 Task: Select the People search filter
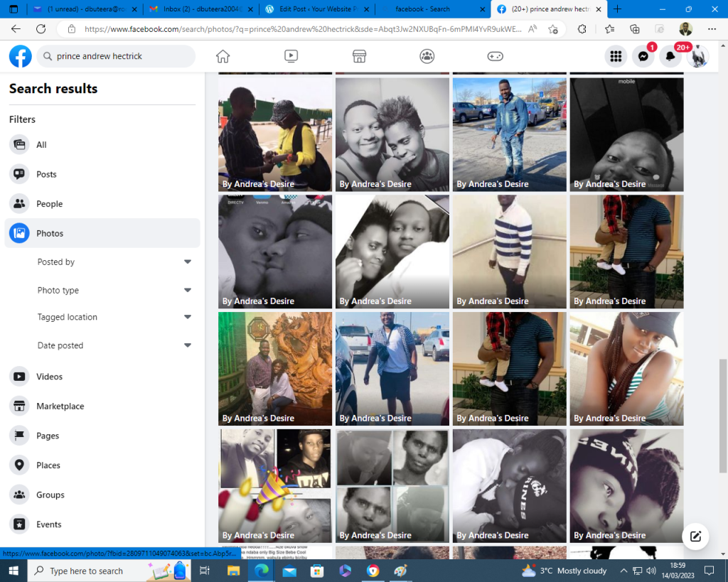click(x=49, y=204)
